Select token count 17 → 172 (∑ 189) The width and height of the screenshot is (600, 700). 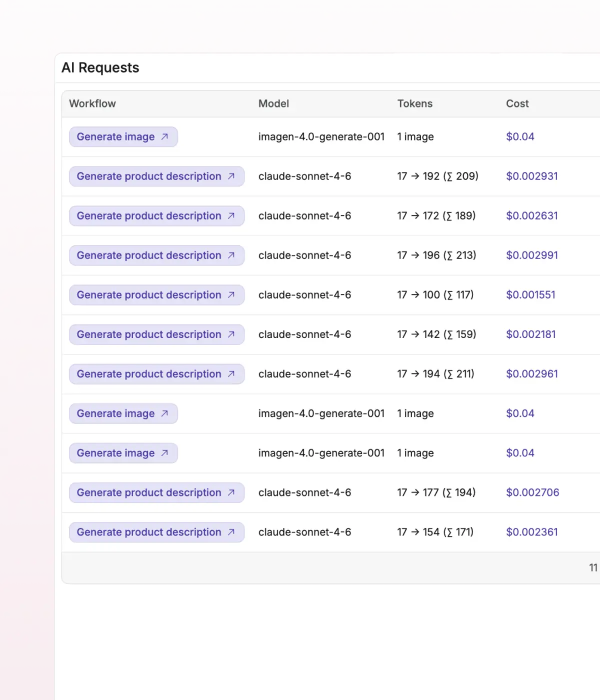436,216
